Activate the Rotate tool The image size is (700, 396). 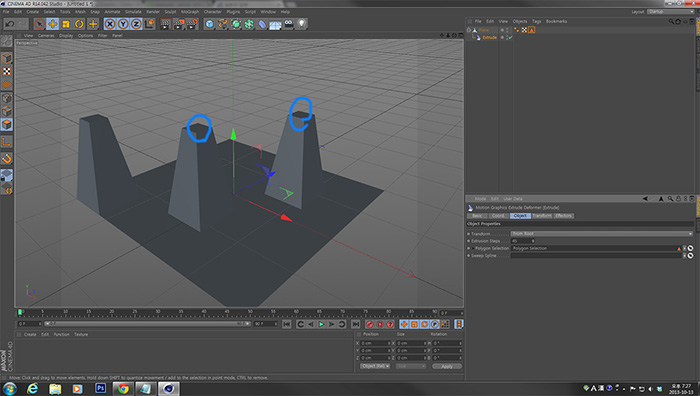coord(79,24)
